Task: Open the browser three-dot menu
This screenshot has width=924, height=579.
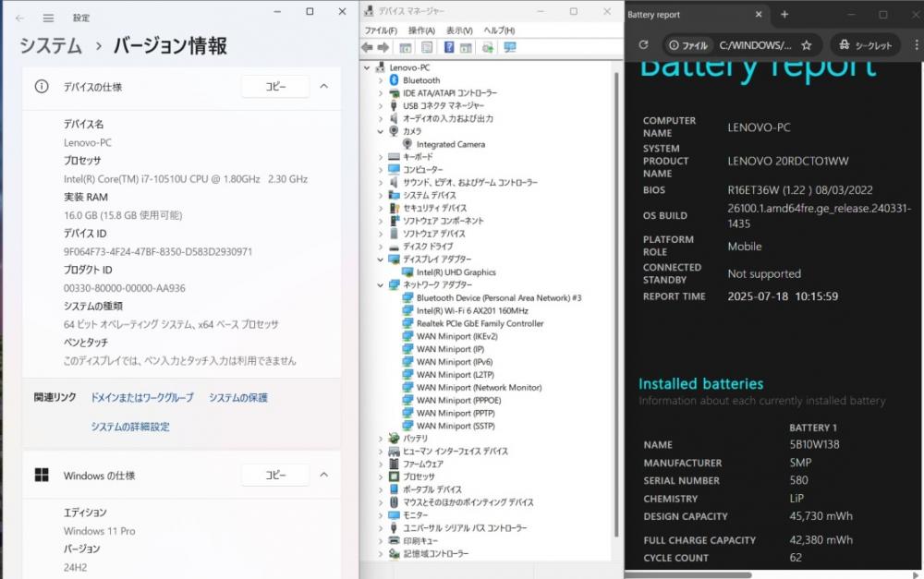Action: click(917, 44)
